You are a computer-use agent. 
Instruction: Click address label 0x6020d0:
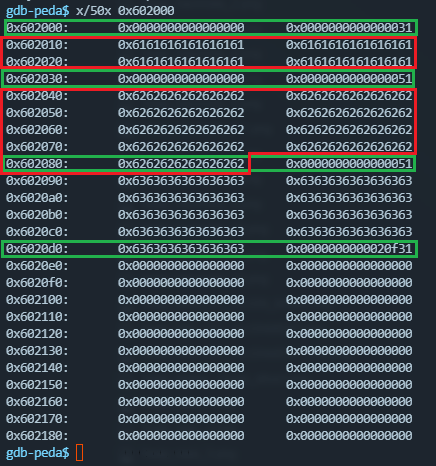[x=37, y=249]
